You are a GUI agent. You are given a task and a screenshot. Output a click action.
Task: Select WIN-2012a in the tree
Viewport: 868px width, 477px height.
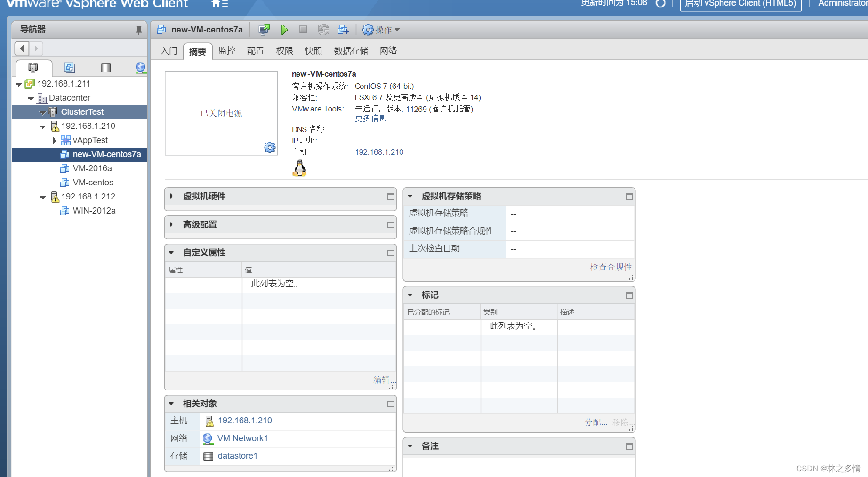tap(94, 211)
